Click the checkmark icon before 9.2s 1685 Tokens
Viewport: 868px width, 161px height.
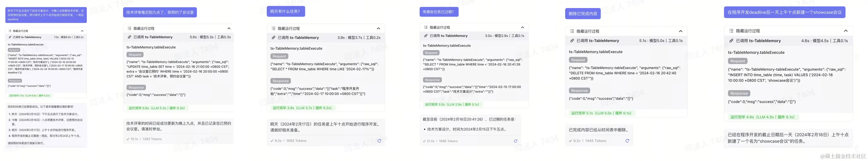click(x=272, y=141)
